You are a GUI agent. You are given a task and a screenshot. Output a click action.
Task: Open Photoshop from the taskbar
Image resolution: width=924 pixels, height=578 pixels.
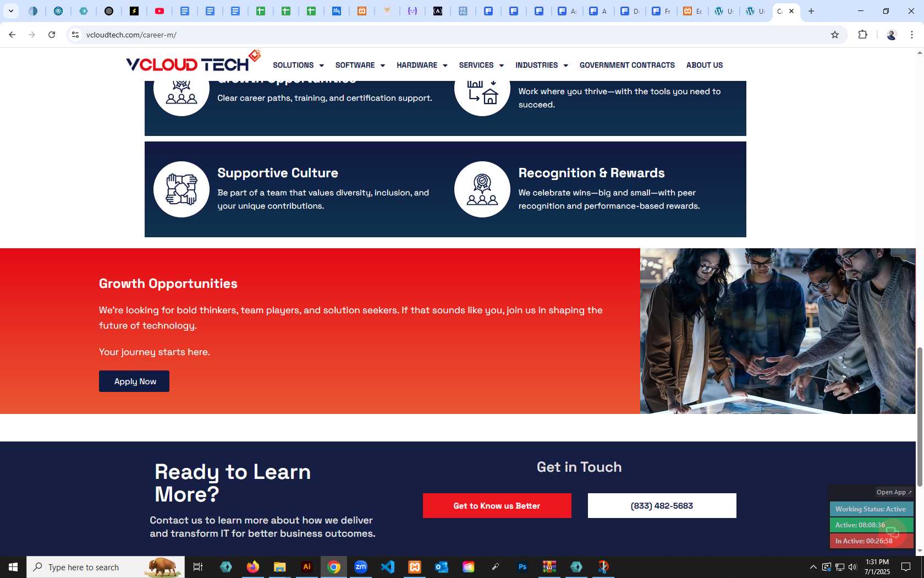[x=522, y=567]
